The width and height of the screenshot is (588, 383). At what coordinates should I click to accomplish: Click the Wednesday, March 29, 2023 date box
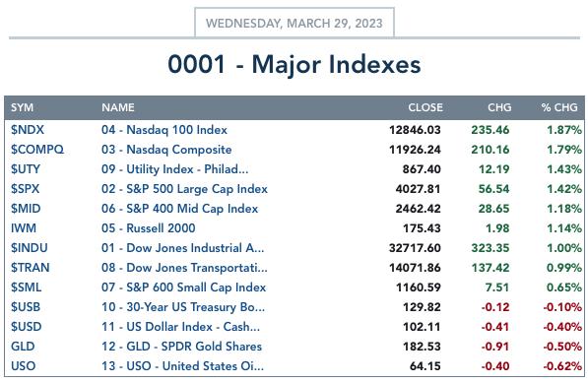click(x=294, y=23)
